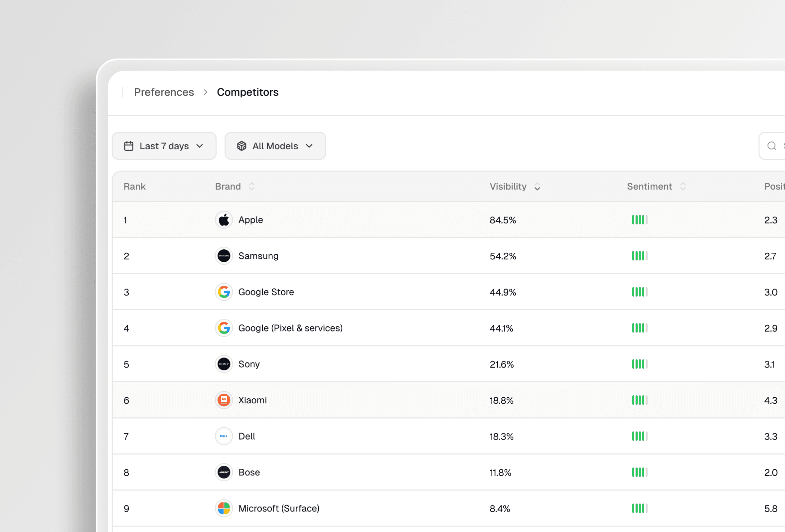Click the calendar icon in the date filter

128,146
